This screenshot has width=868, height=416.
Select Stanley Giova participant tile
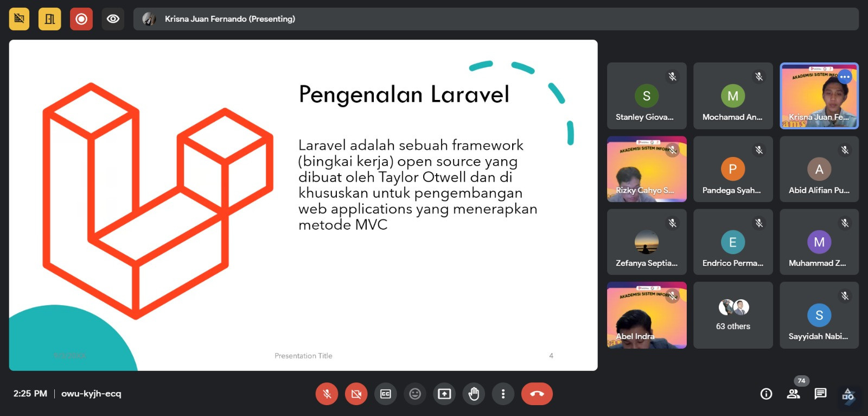point(647,96)
